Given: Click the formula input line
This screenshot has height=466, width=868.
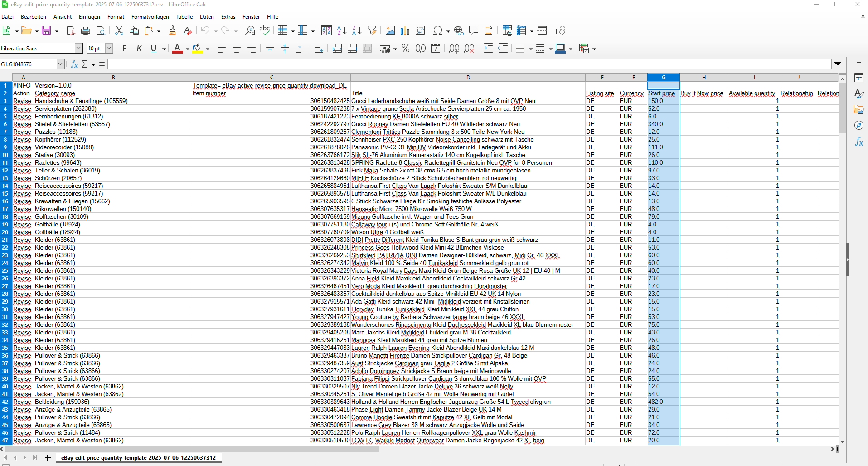Looking at the screenshot, I should [x=469, y=64].
